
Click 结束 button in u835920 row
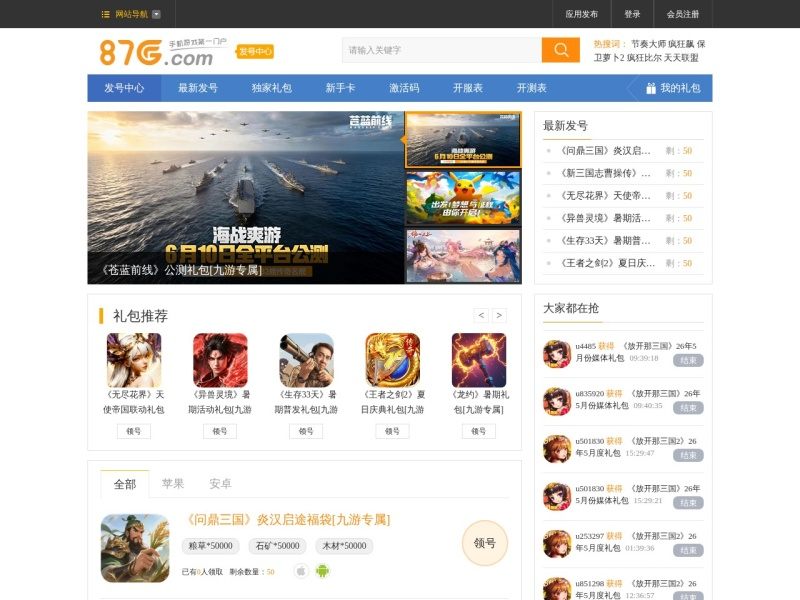(688, 408)
